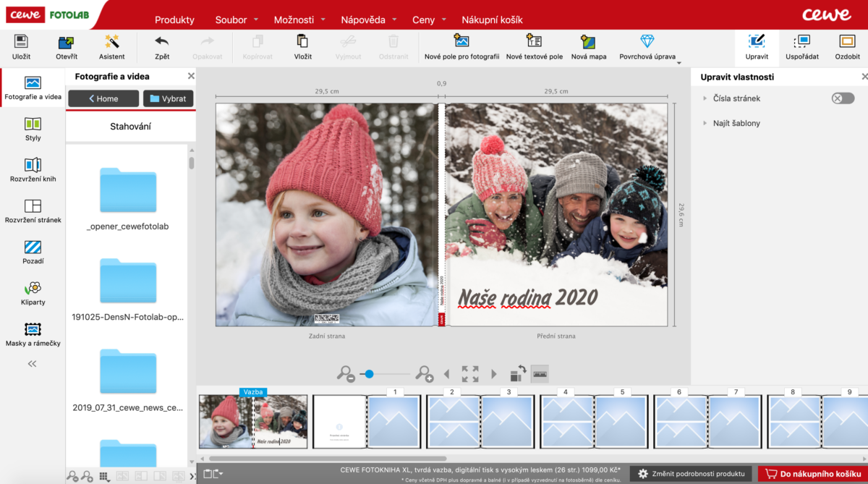The width and height of the screenshot is (868, 484).
Task: Select page 1 thumbnail
Action: pos(394,422)
